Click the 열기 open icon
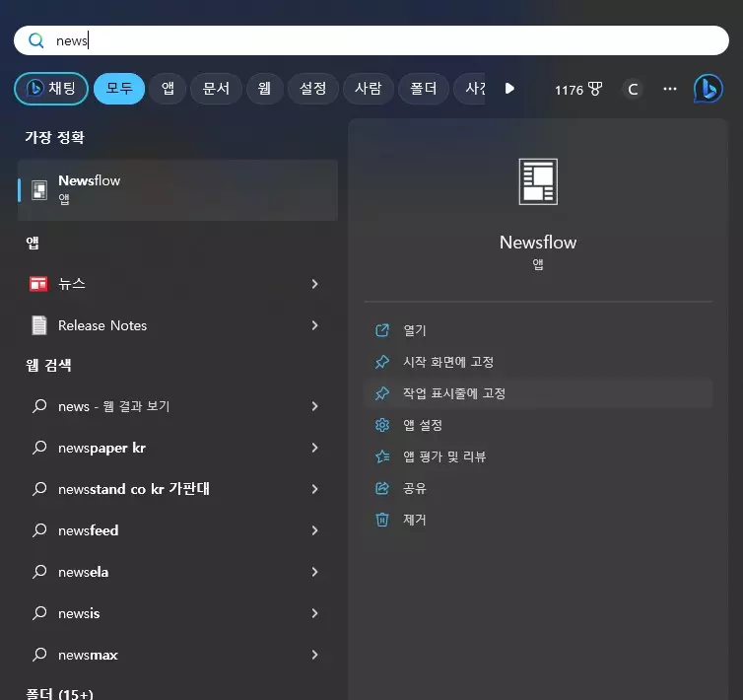This screenshot has width=743, height=700. click(x=382, y=330)
